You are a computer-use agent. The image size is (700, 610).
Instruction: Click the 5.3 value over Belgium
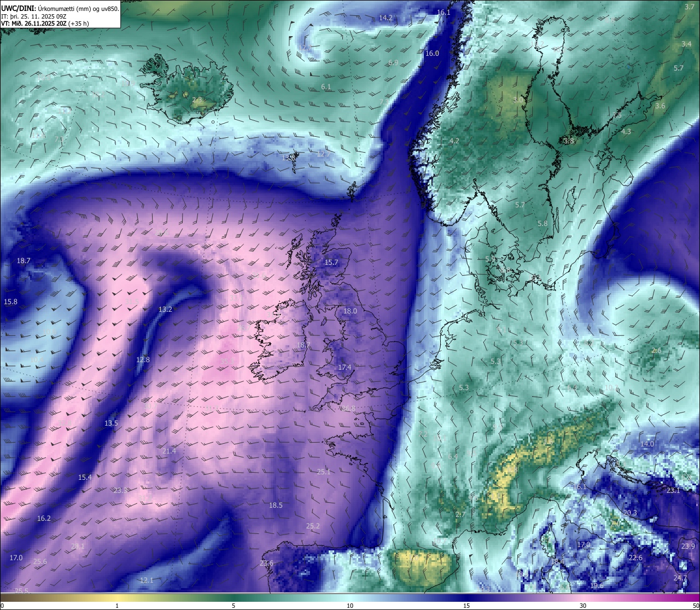point(464,387)
